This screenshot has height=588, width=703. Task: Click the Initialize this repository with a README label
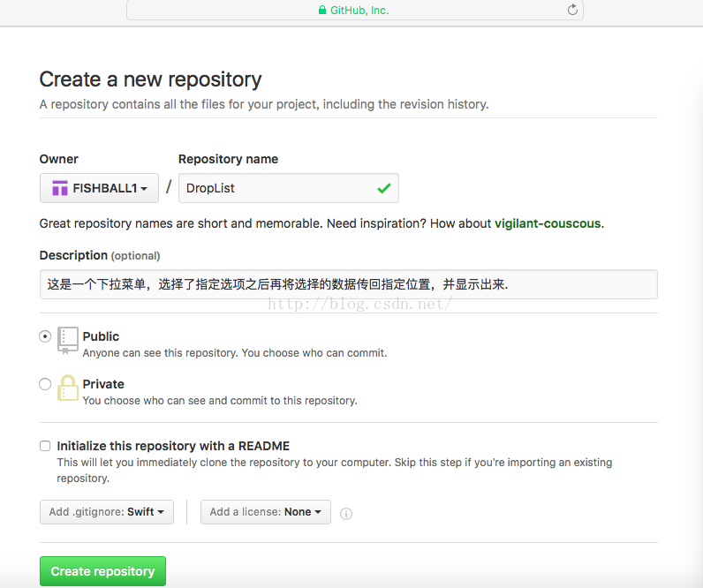[173, 446]
